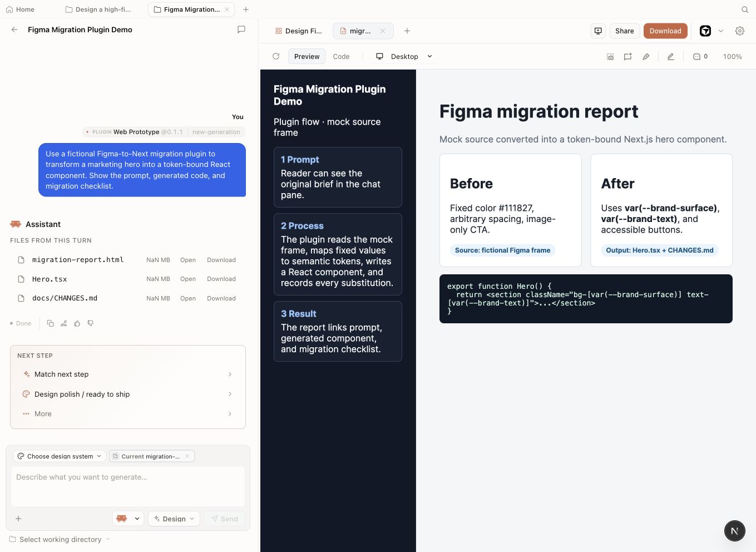The image size is (756, 552).
Task: Open the comments counter showing 0
Action: click(700, 57)
